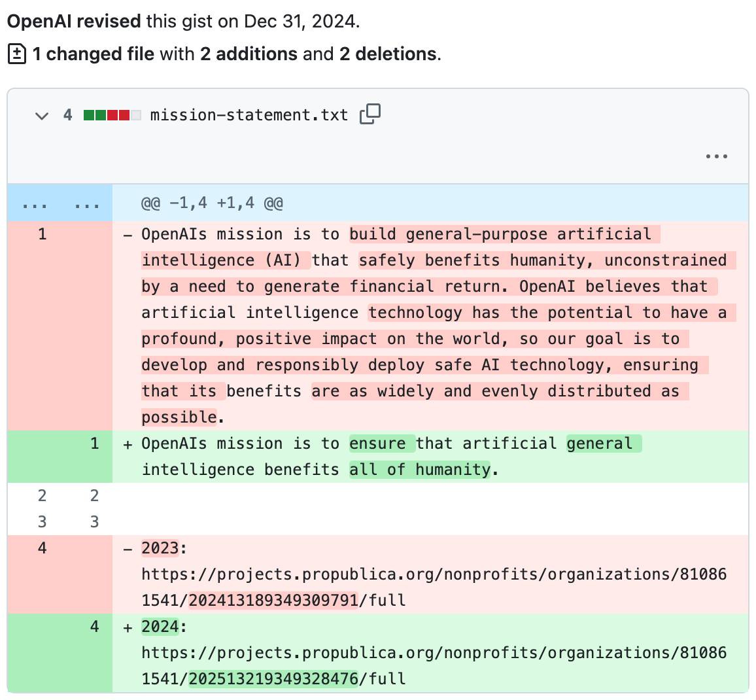Click the minus icon on deleted line 1
Image resolution: width=756 pixels, height=700 pixels.
pyautogui.click(x=126, y=234)
